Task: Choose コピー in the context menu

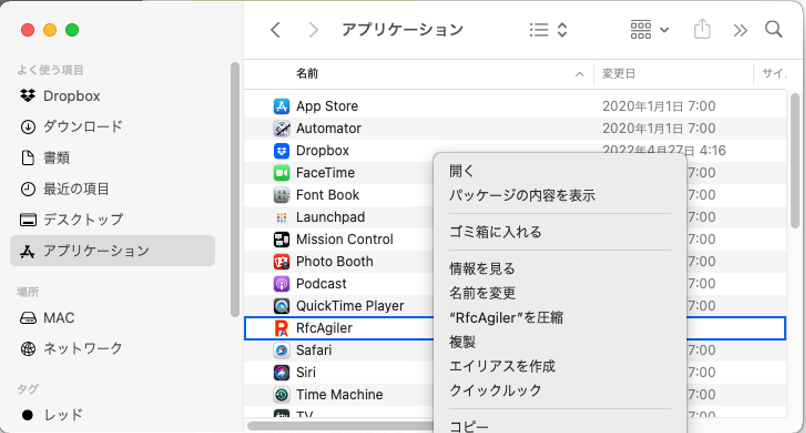Action: 560,426
